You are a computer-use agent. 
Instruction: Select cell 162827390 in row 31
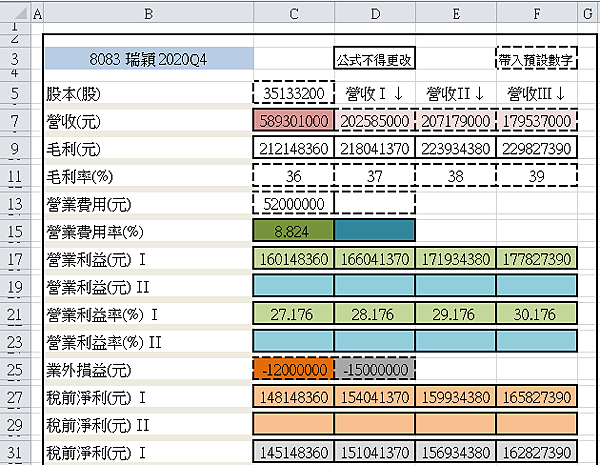pos(537,452)
